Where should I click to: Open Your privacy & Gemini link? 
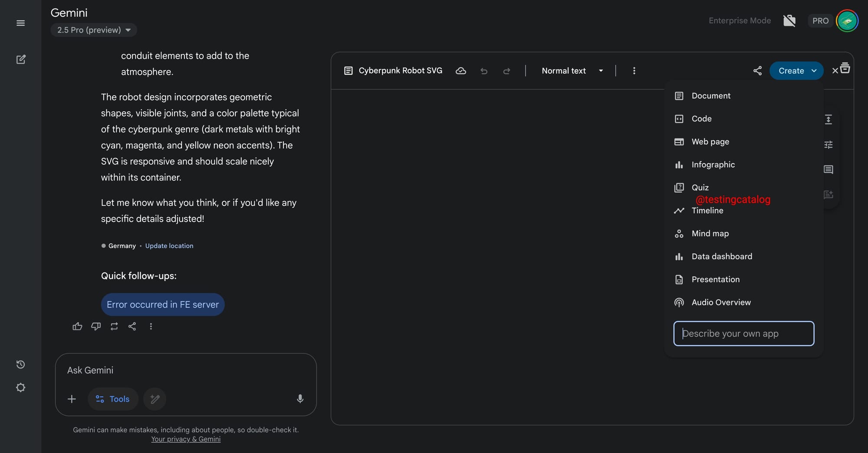click(186, 439)
